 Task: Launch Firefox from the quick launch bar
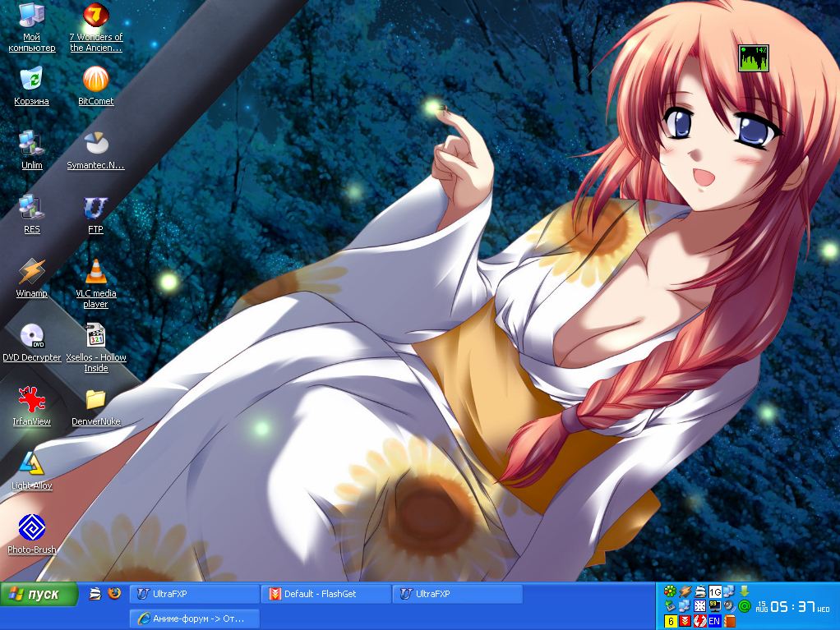114,593
